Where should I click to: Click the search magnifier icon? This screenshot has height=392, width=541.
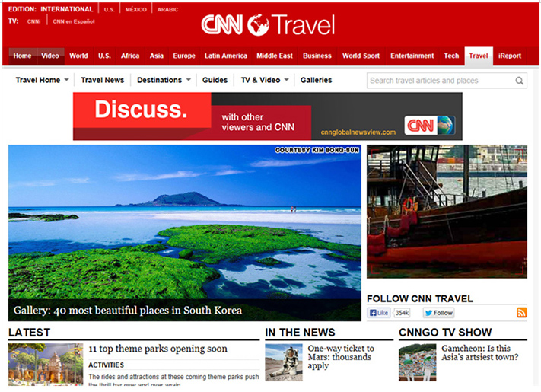pos(520,81)
